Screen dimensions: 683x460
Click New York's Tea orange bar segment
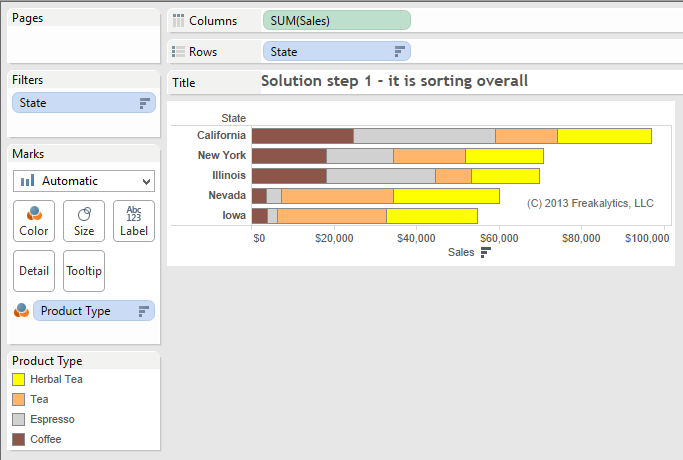429,156
